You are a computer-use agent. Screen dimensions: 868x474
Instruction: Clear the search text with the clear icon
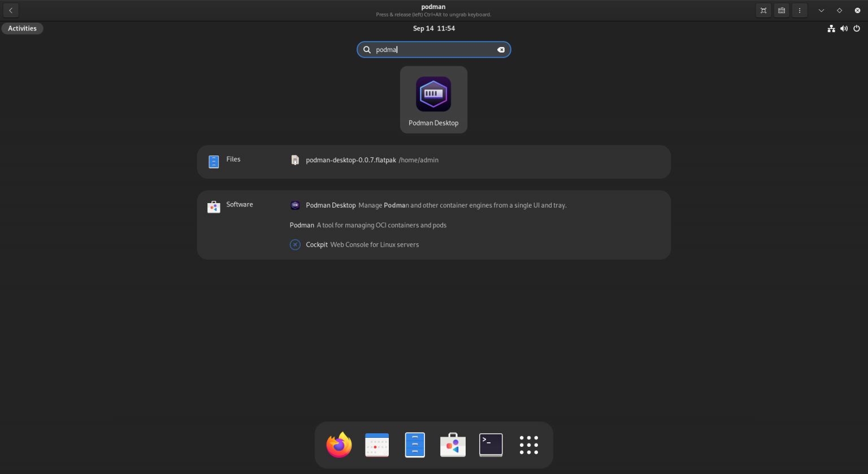501,49
